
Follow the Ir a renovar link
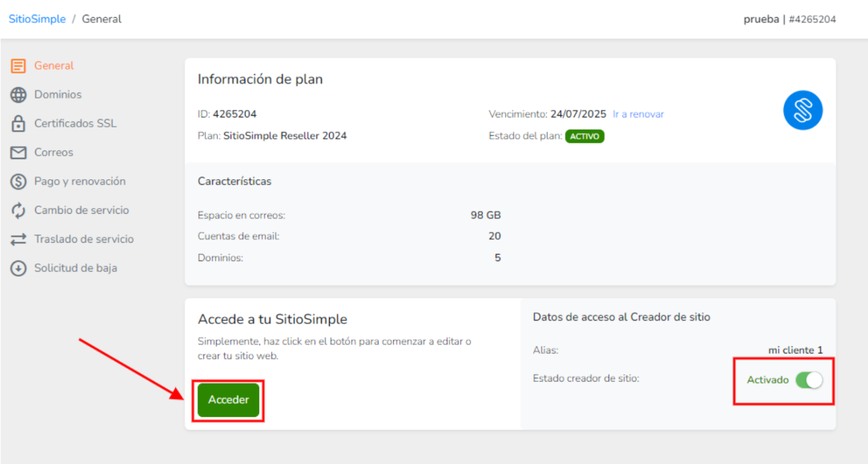click(x=638, y=114)
